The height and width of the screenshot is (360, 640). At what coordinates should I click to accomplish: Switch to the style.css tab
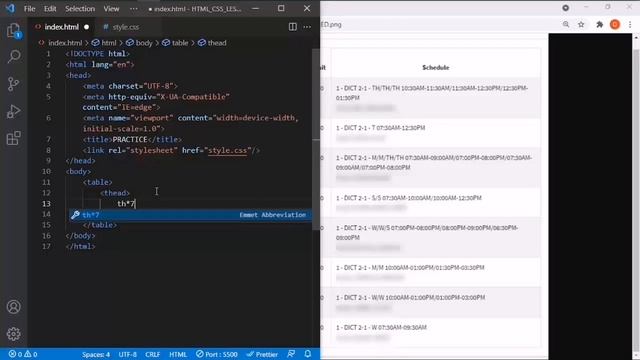125,27
